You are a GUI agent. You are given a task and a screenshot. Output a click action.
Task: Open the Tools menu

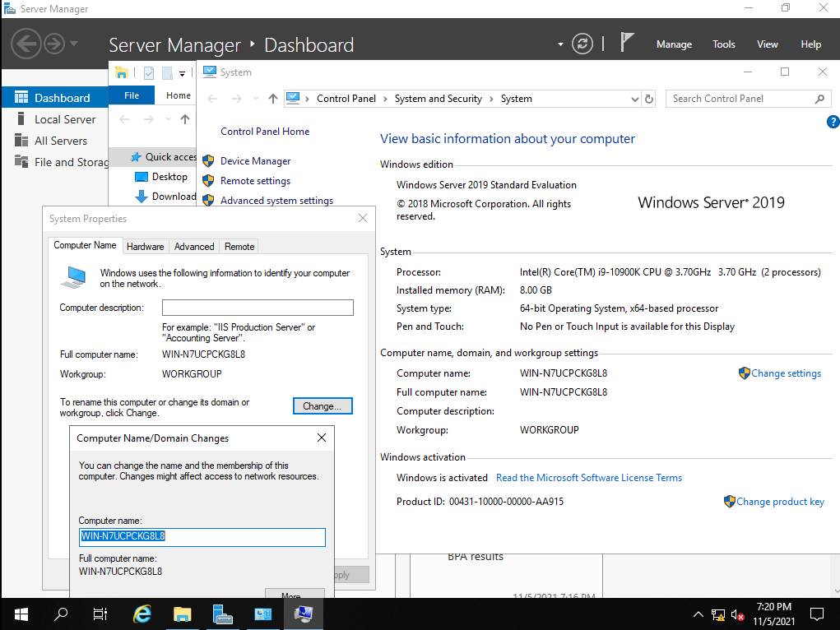(724, 44)
